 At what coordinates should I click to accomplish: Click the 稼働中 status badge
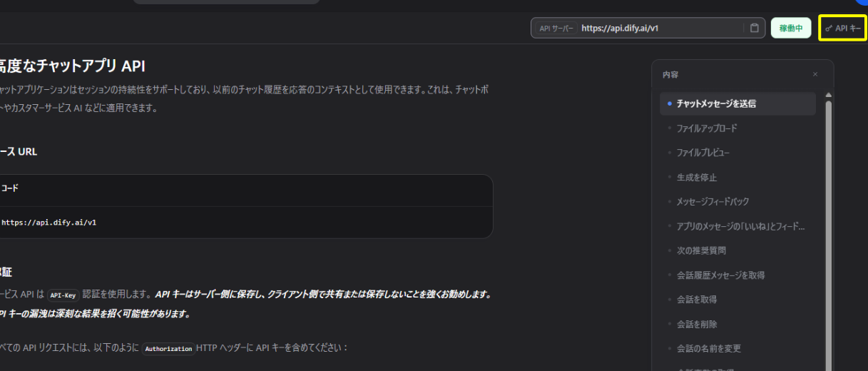[x=791, y=29]
